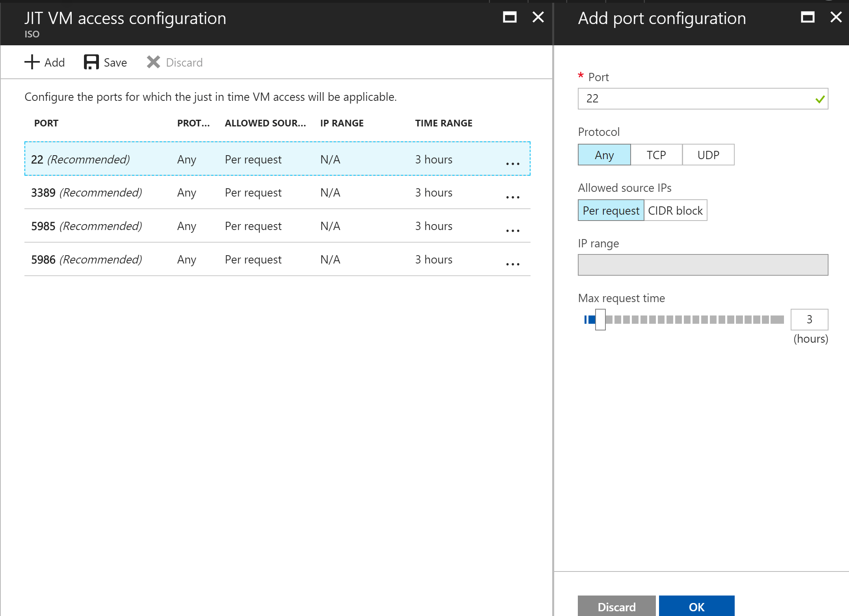Choose Per request for allowed source IPs
849x616 pixels.
click(x=611, y=211)
